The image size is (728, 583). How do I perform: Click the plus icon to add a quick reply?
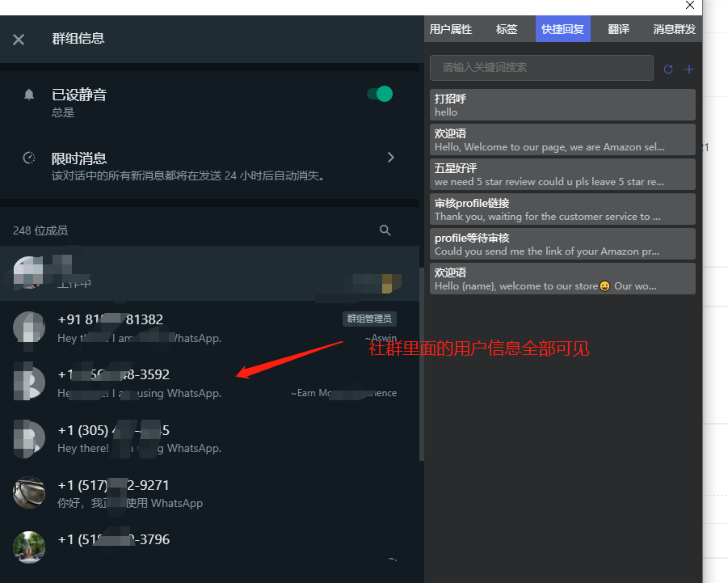click(x=688, y=69)
